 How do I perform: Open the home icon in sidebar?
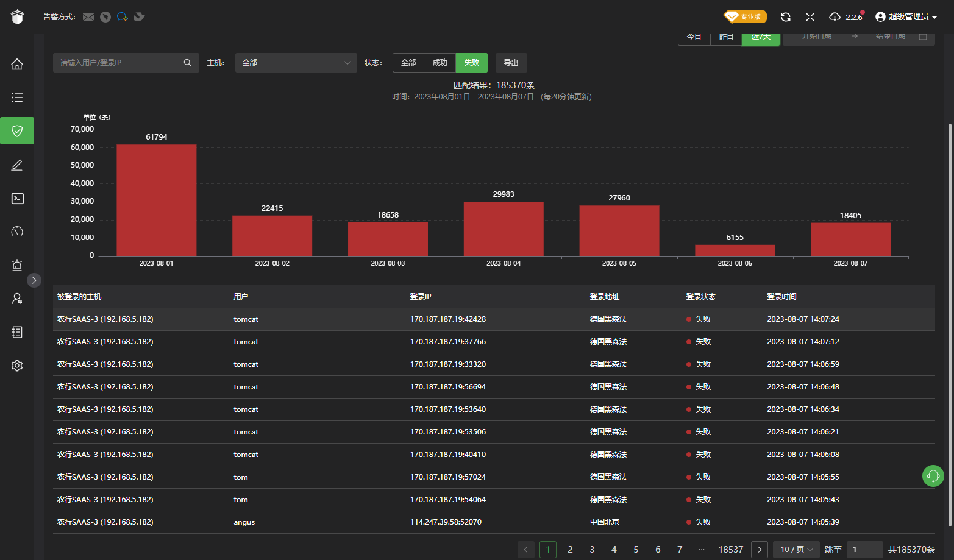click(17, 64)
